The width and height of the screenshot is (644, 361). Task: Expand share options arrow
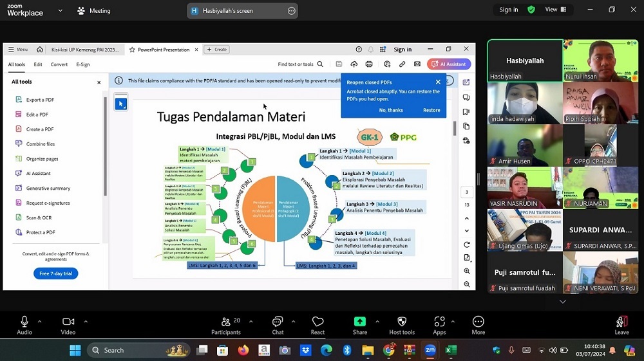pyautogui.click(x=377, y=322)
